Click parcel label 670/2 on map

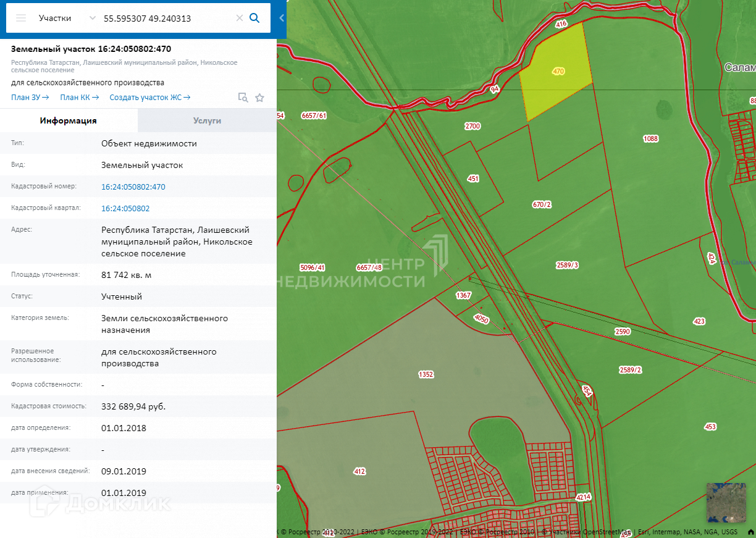click(x=542, y=204)
